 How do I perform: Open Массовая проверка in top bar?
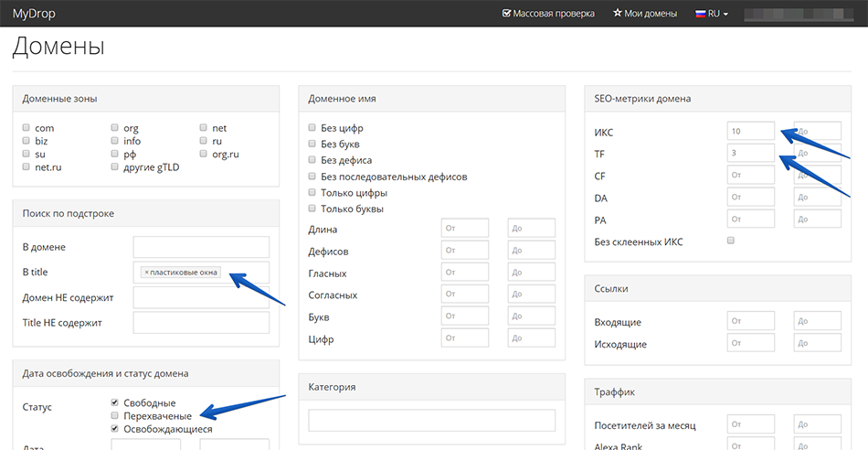pyautogui.click(x=548, y=14)
